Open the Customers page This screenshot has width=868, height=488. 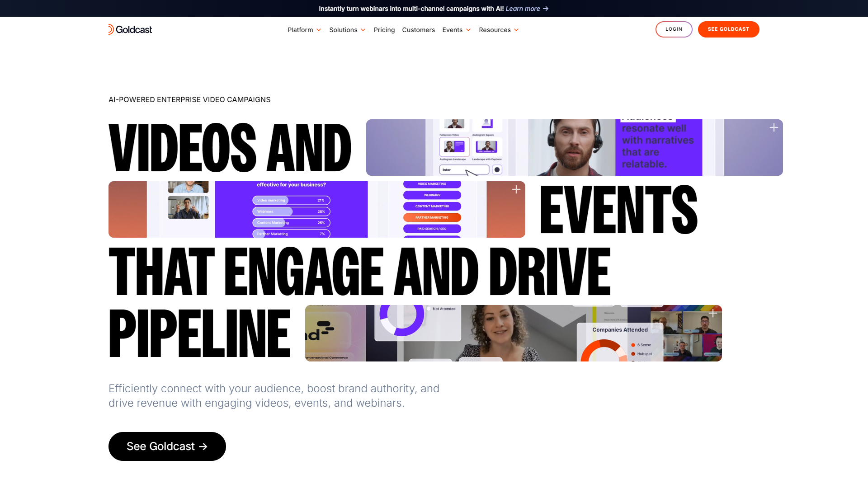pyautogui.click(x=418, y=30)
